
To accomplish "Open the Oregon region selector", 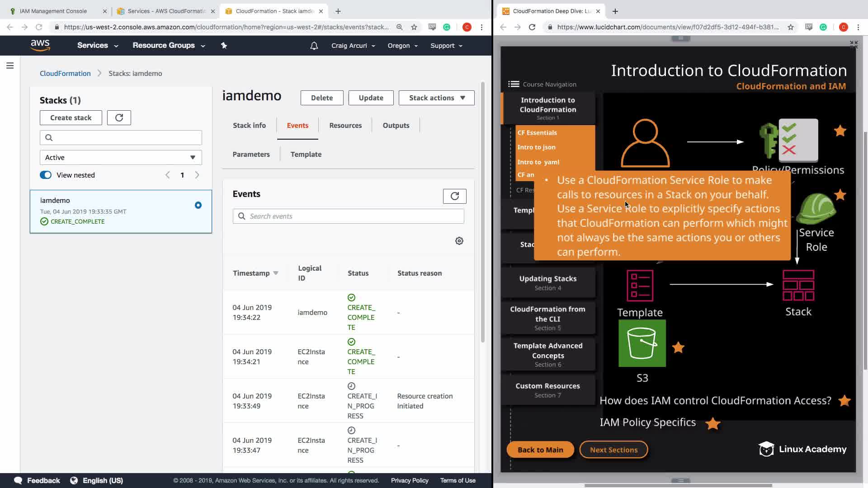I will 402,46.
